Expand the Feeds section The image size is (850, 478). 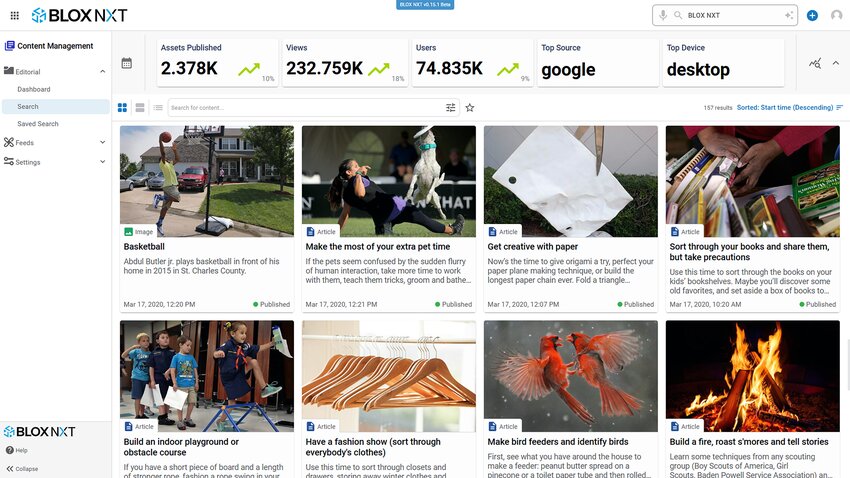click(x=102, y=143)
